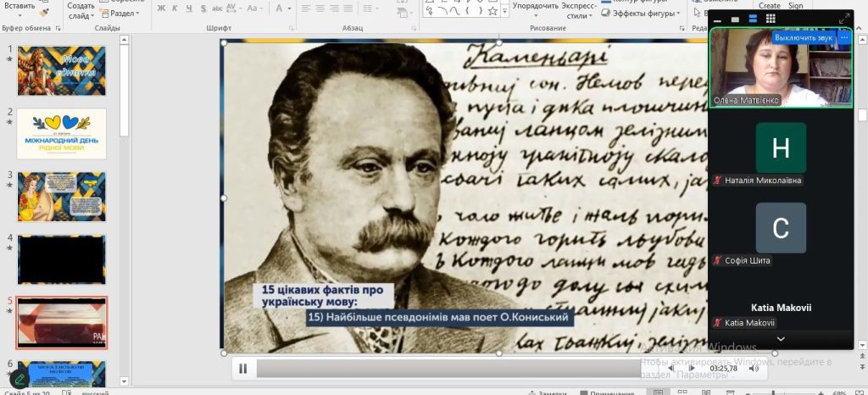Select slide 4 black thumbnail
Image resolution: width=868 pixels, height=395 pixels.
(61, 259)
